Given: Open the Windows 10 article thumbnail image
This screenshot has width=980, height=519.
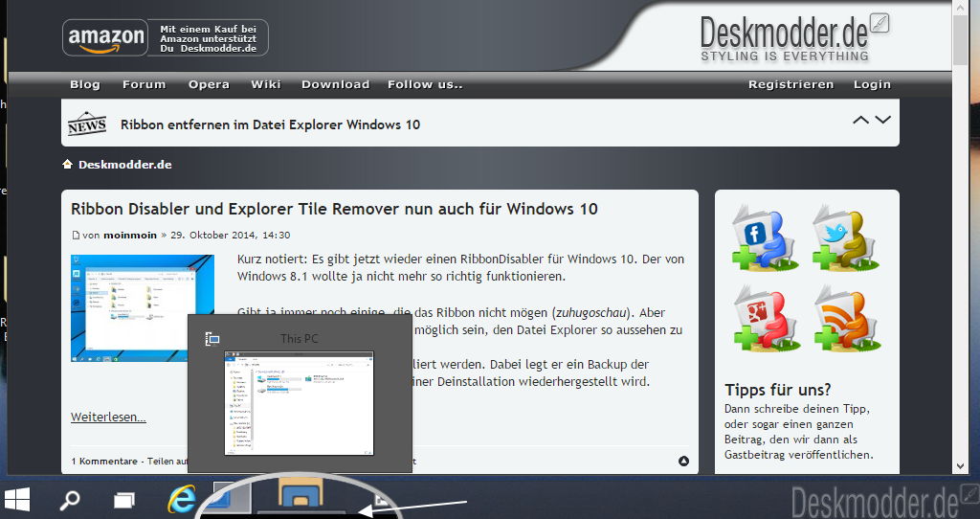Looking at the screenshot, I should (x=143, y=307).
